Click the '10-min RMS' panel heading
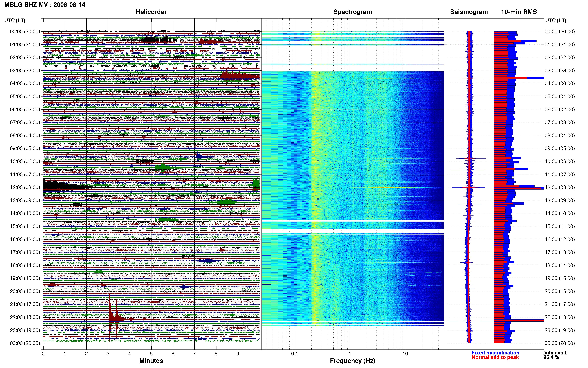 coord(519,12)
